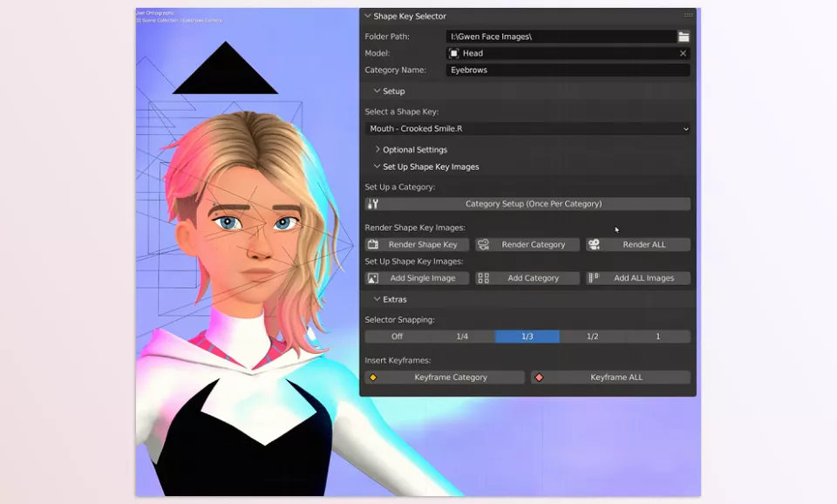Click the Add ALL Images icon
The image size is (837, 504).
pos(594,277)
